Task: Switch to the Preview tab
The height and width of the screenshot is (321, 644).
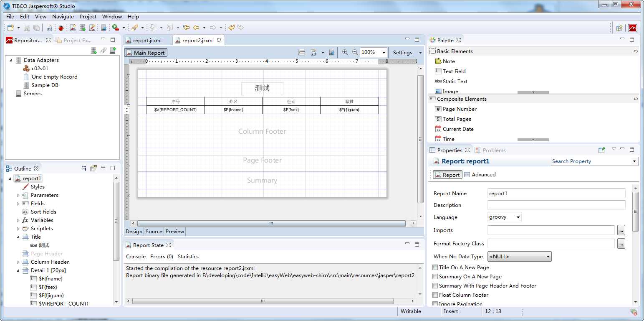Action: pyautogui.click(x=174, y=231)
